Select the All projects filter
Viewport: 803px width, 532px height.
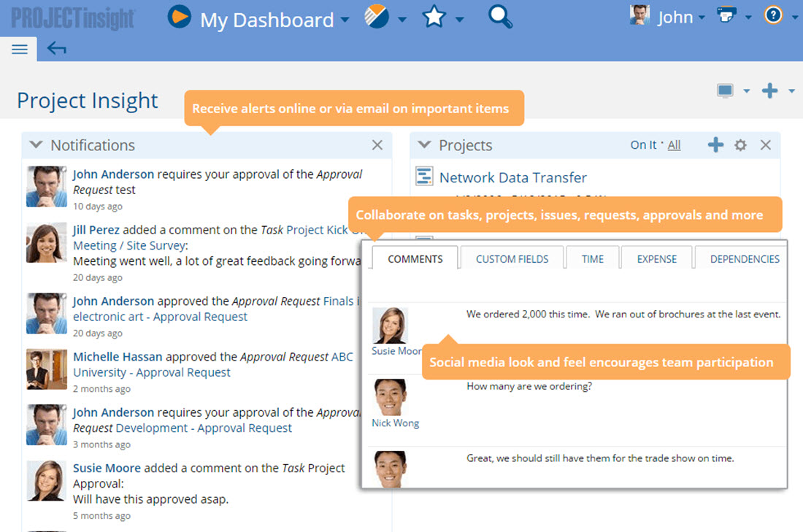(675, 145)
